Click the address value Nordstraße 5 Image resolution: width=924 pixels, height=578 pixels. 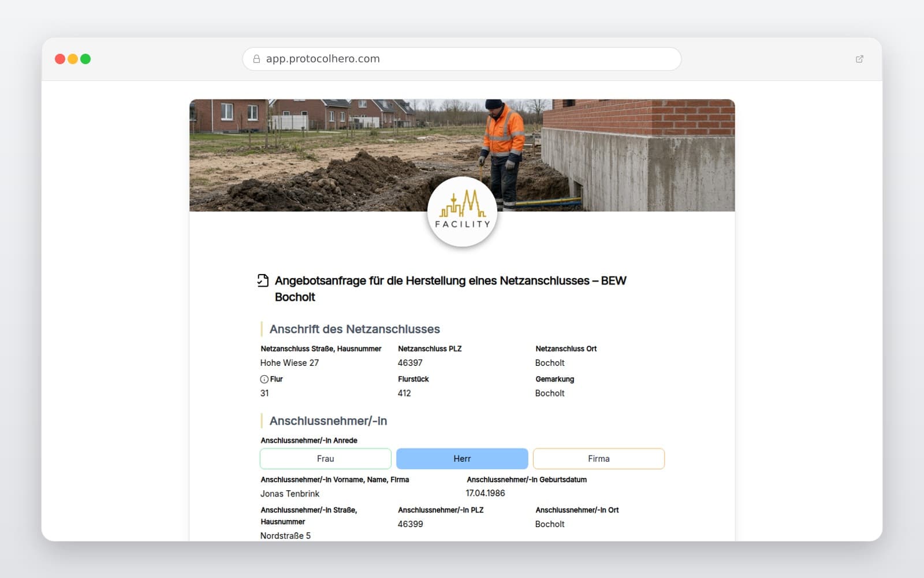[285, 536]
